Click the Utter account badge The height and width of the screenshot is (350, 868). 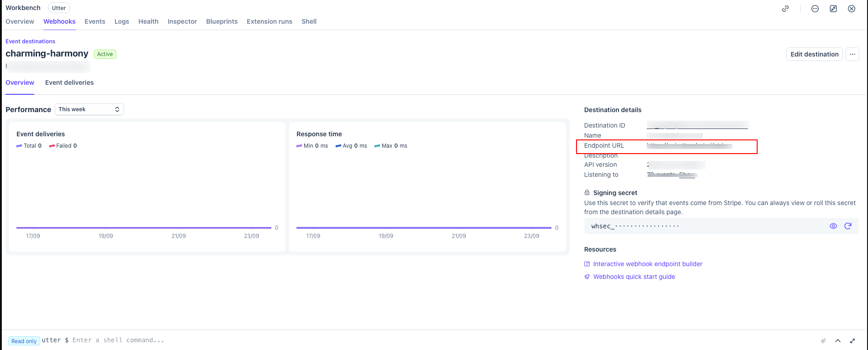pos(59,8)
